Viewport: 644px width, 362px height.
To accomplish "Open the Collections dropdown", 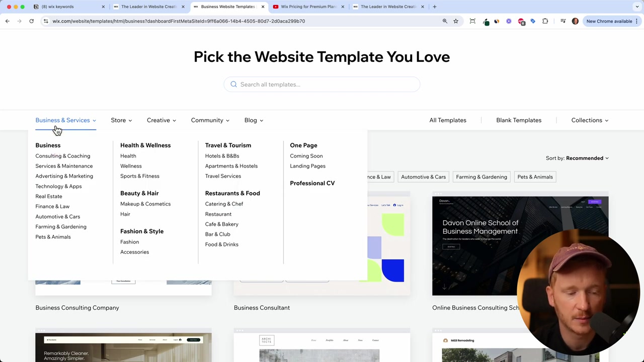I will point(590,120).
